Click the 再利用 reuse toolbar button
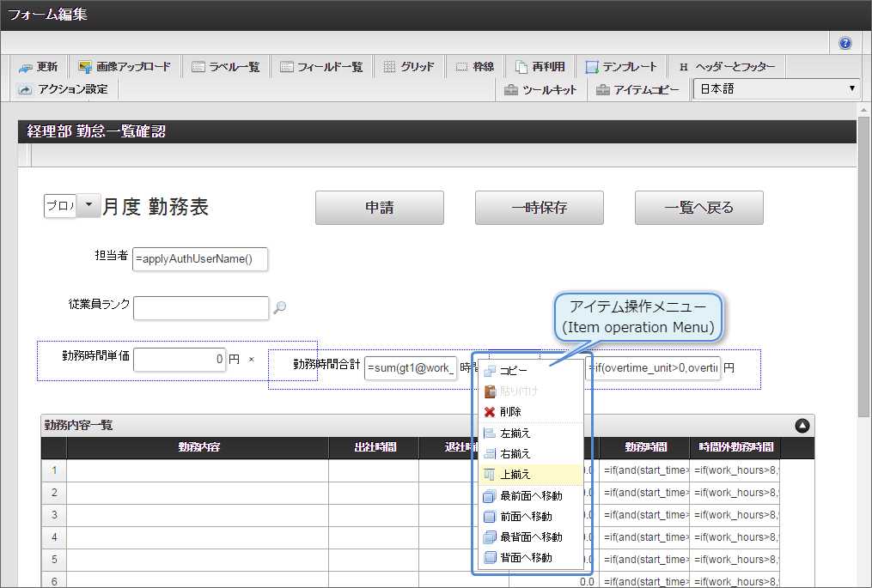872x588 pixels. pos(540,67)
